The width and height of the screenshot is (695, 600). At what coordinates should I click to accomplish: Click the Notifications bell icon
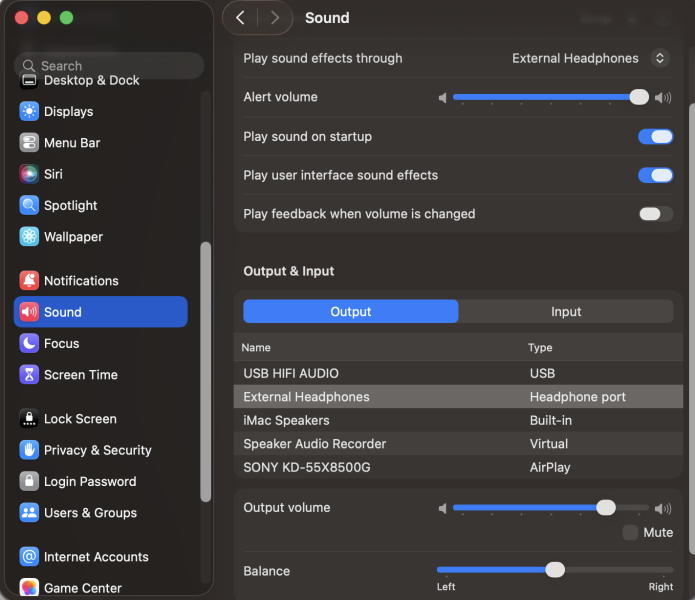[x=29, y=281]
